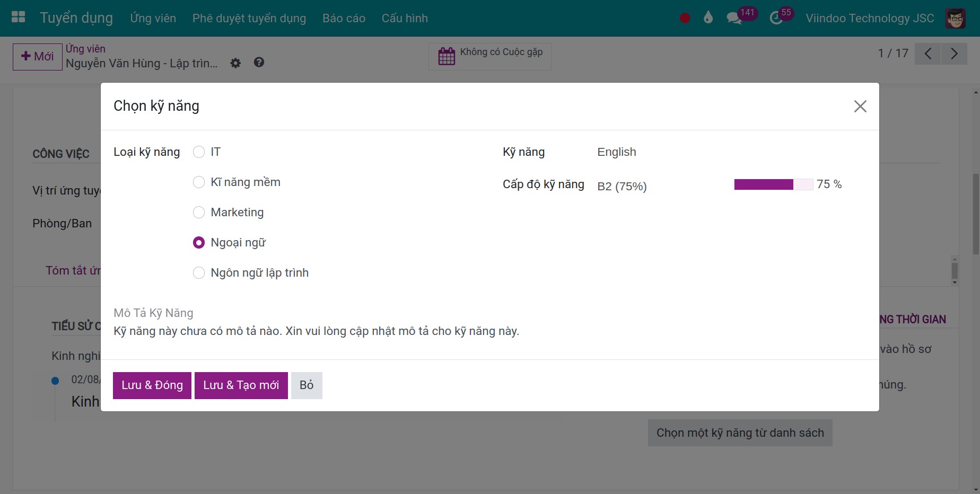Image resolution: width=980 pixels, height=494 pixels.
Task: Select the Marketing skill type option
Action: click(x=199, y=213)
